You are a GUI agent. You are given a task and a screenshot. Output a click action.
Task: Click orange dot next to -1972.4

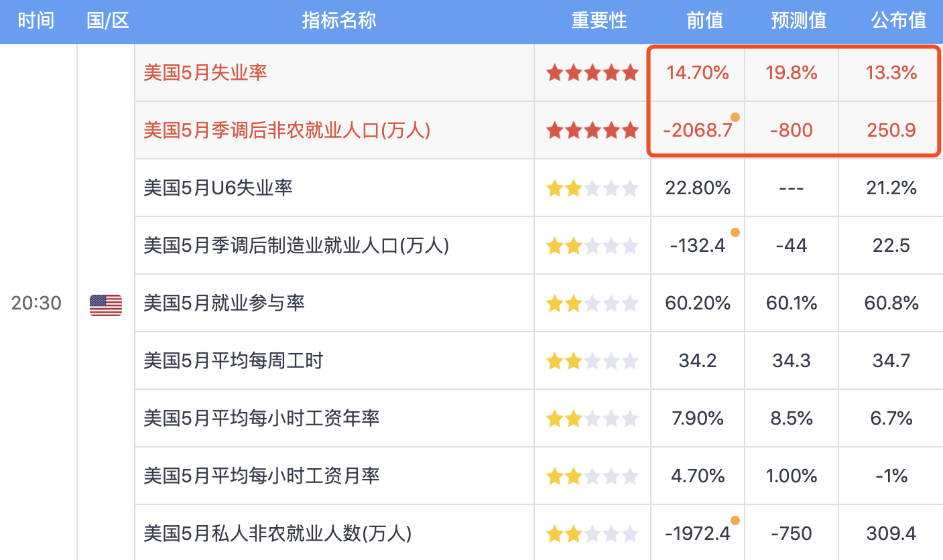[735, 520]
